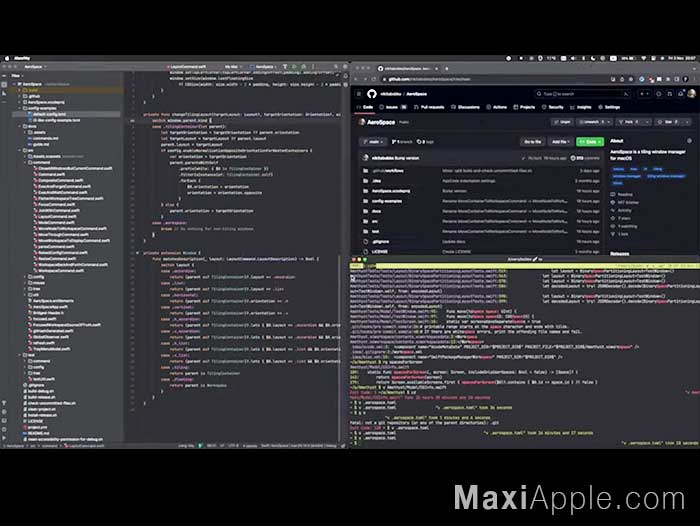Focus the GitHub search field
Viewport: 700px width, 526px height.
583,94
